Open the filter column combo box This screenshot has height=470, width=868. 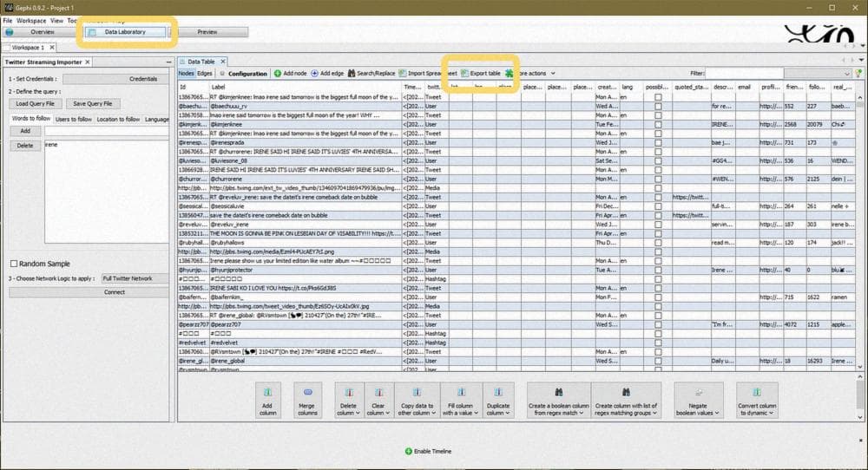[817, 73]
